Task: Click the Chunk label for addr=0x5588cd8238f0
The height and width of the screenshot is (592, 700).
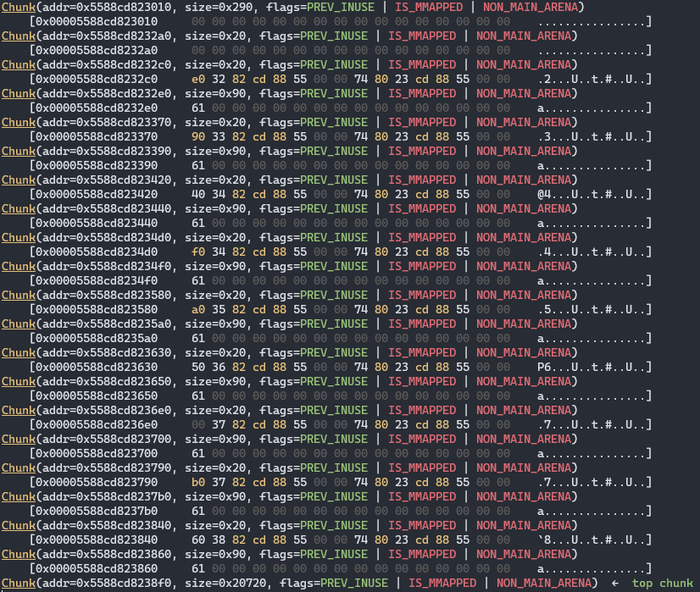Action: coord(19,583)
